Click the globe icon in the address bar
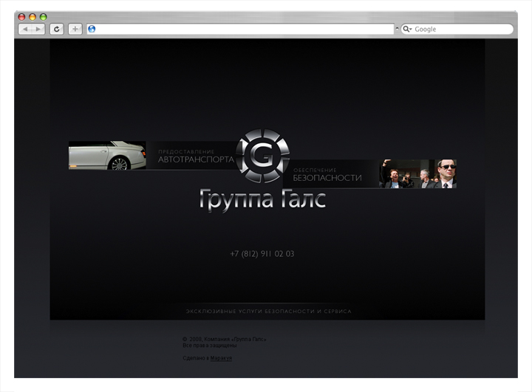The height and width of the screenshot is (392, 532). [92, 30]
